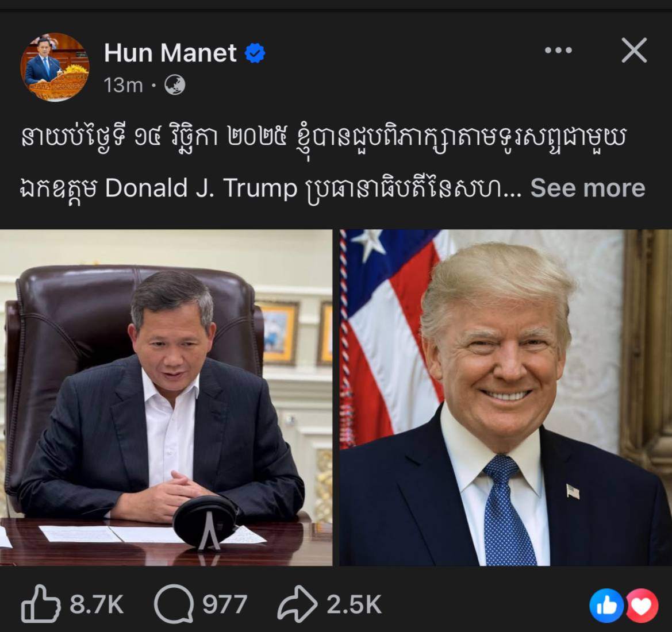The image size is (672, 632).
Task: Click Donald J. Trump text in caption
Action: coord(201,188)
